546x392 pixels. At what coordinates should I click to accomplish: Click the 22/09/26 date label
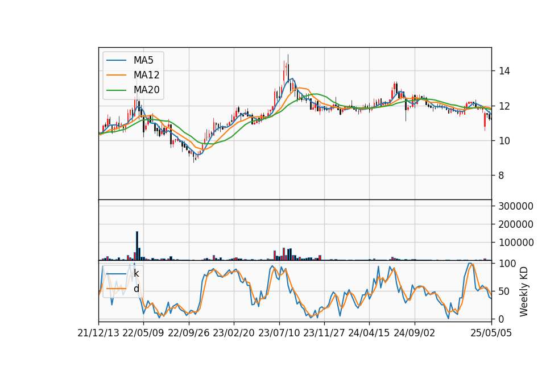[189, 333]
